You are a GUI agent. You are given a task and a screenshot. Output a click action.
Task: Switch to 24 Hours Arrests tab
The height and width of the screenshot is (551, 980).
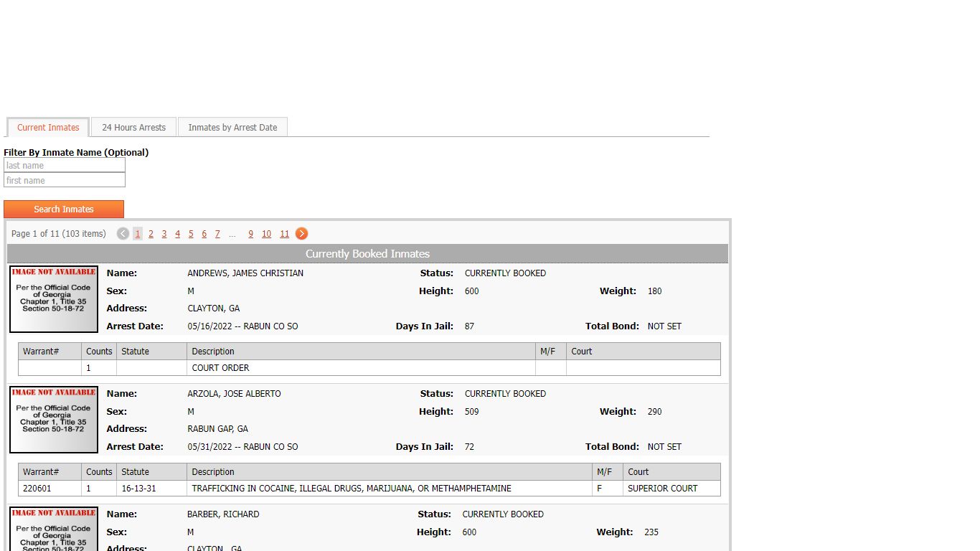(133, 128)
